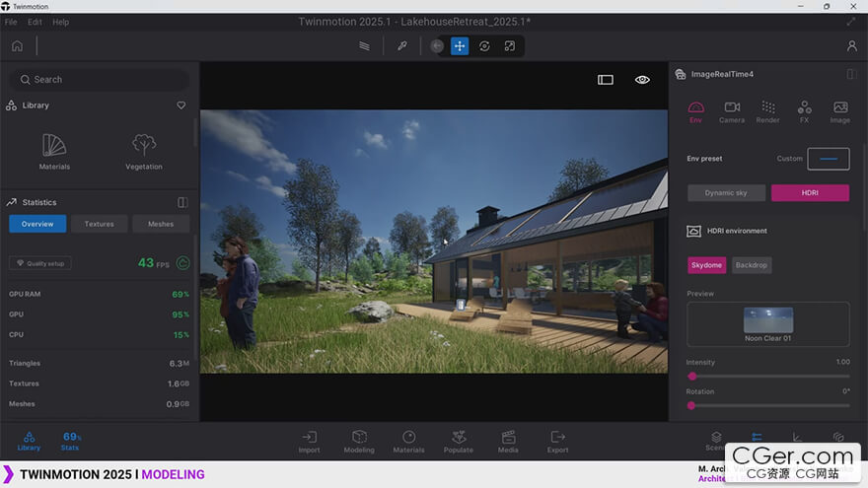Open the Export panel

click(x=558, y=441)
